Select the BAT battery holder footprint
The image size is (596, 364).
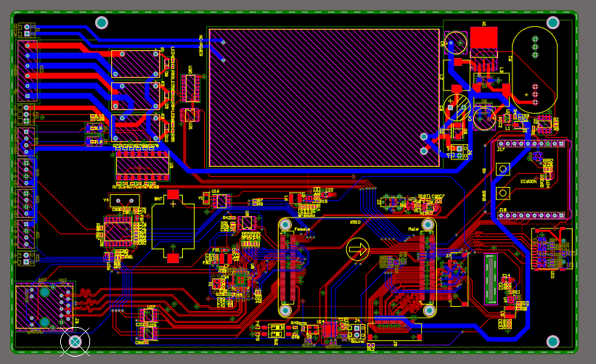pos(173,226)
